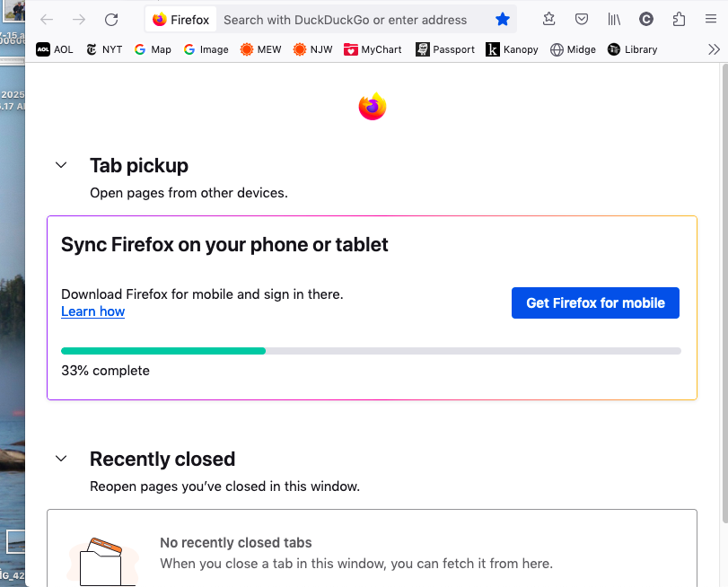Open the Extensions puzzle piece icon

click(679, 19)
